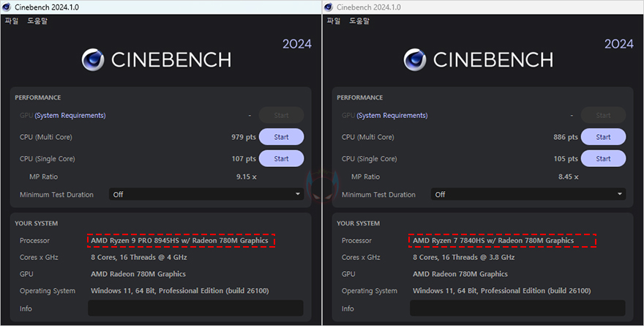The image size is (644, 326).
Task: Click 8 Cores, 16 Threads @ 3.8 GHz text
Action: [464, 257]
